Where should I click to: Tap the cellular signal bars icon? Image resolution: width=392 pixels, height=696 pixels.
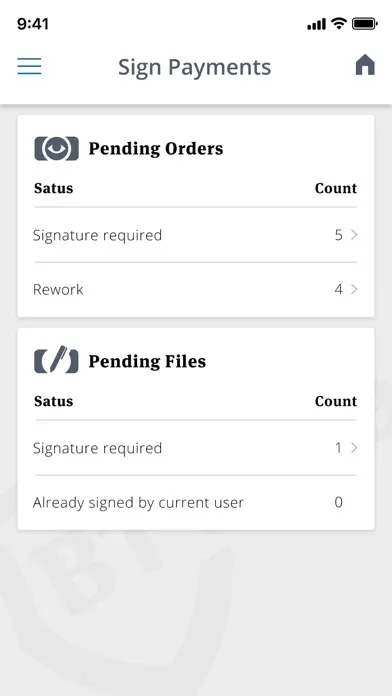point(316,24)
